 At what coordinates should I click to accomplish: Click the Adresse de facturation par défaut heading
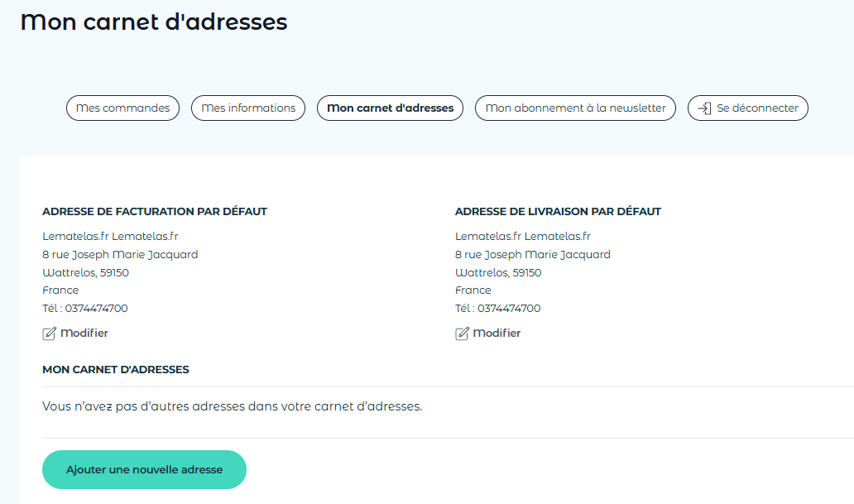[155, 212]
